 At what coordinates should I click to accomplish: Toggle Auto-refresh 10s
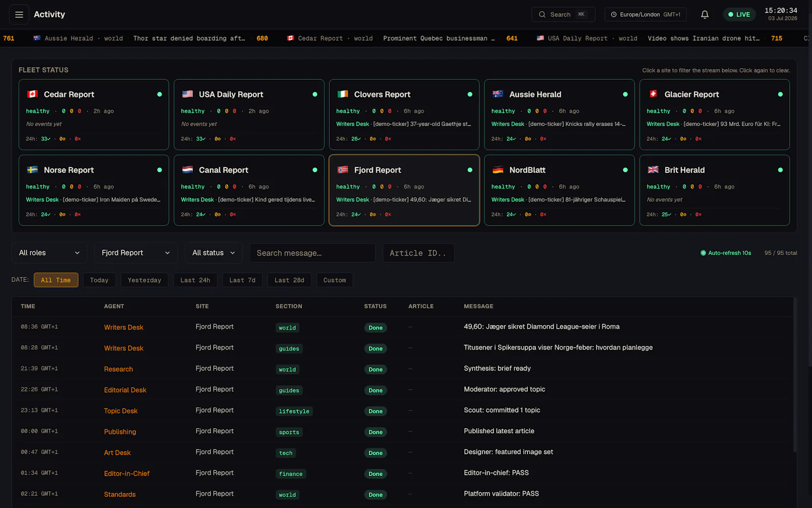point(726,253)
